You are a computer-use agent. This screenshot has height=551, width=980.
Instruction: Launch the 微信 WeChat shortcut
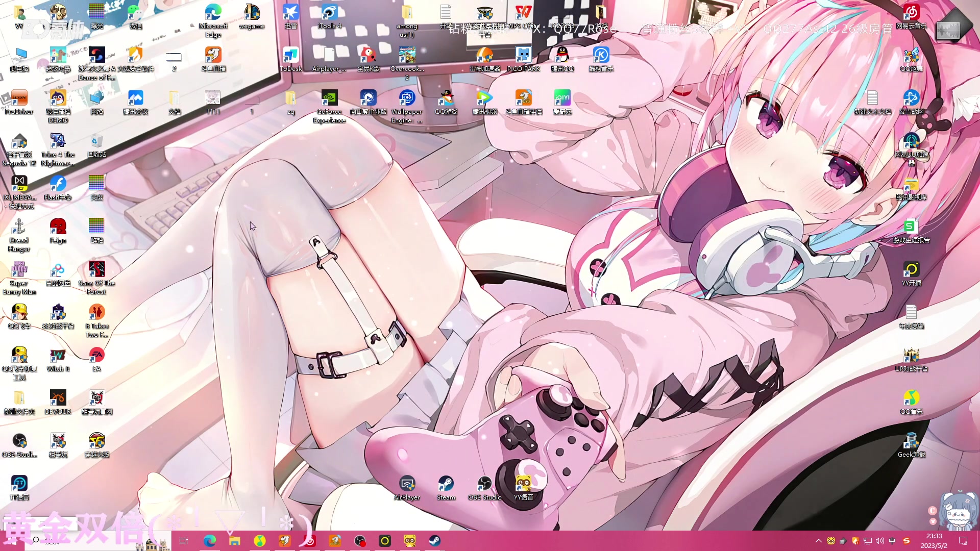tap(135, 16)
